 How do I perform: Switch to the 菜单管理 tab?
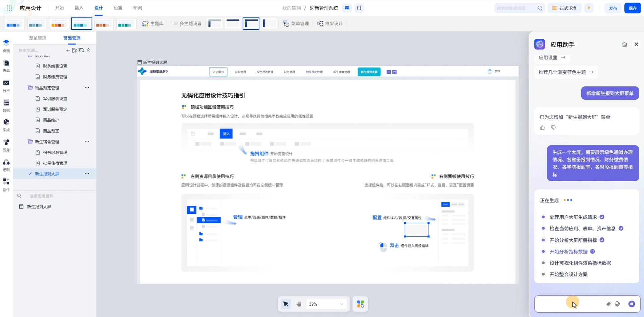pos(38,38)
